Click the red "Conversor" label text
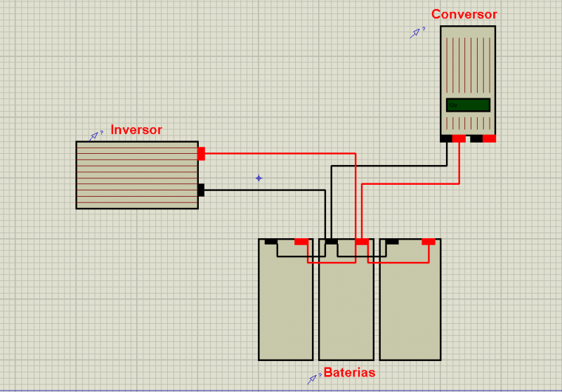 (x=464, y=14)
